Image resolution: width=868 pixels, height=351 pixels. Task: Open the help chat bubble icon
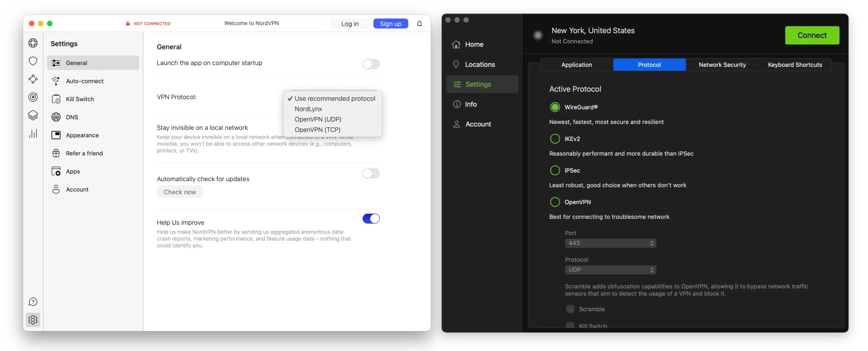pyautogui.click(x=33, y=302)
